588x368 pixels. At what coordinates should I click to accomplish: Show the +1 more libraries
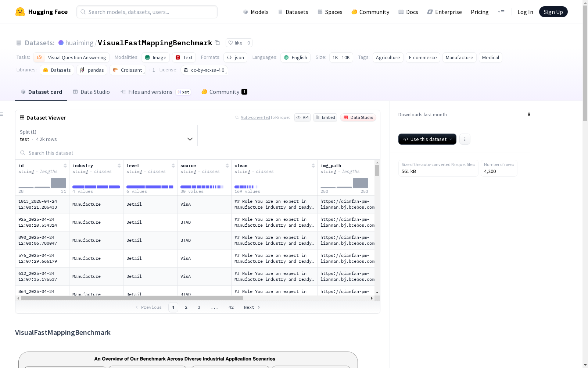[x=152, y=70]
